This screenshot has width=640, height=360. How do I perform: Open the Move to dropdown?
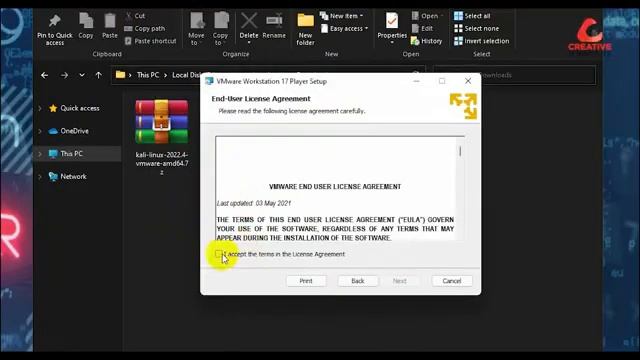[196, 29]
